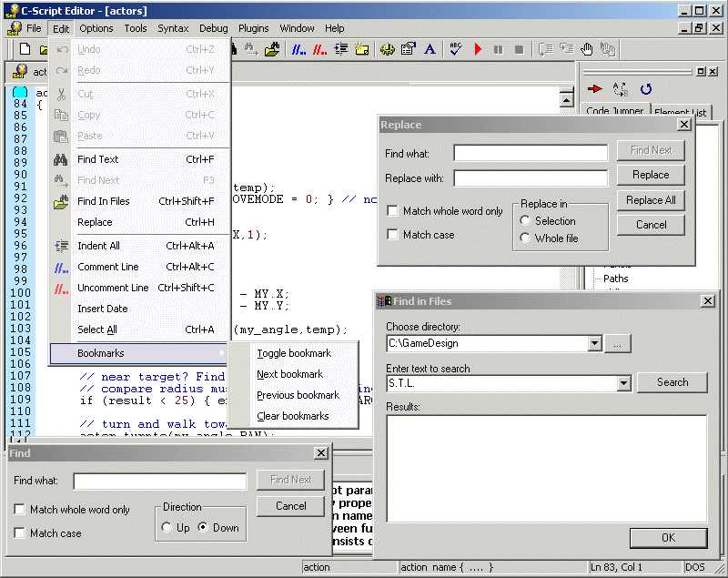This screenshot has height=578, width=728.
Task: Click the blue Comment Line toolbar icon
Action: tap(298, 49)
